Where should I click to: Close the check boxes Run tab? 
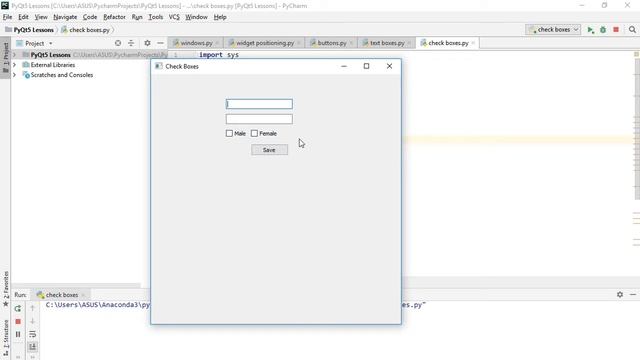point(83,295)
